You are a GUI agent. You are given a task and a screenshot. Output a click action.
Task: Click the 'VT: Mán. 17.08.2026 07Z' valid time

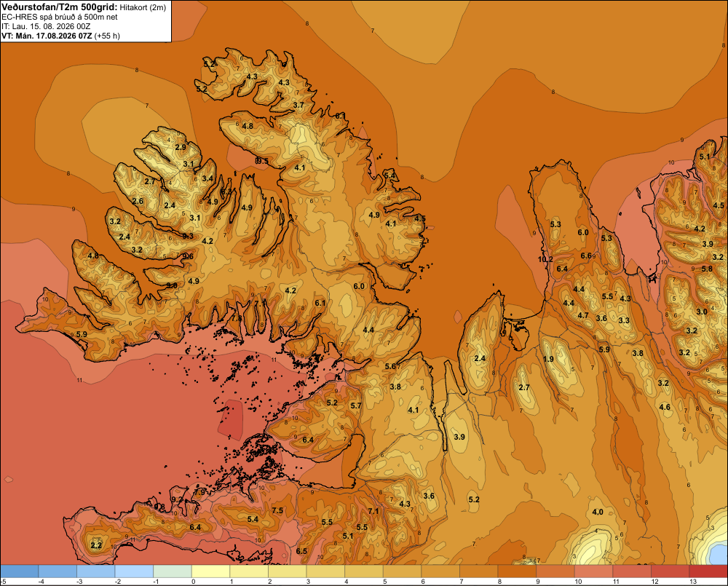[47, 36]
